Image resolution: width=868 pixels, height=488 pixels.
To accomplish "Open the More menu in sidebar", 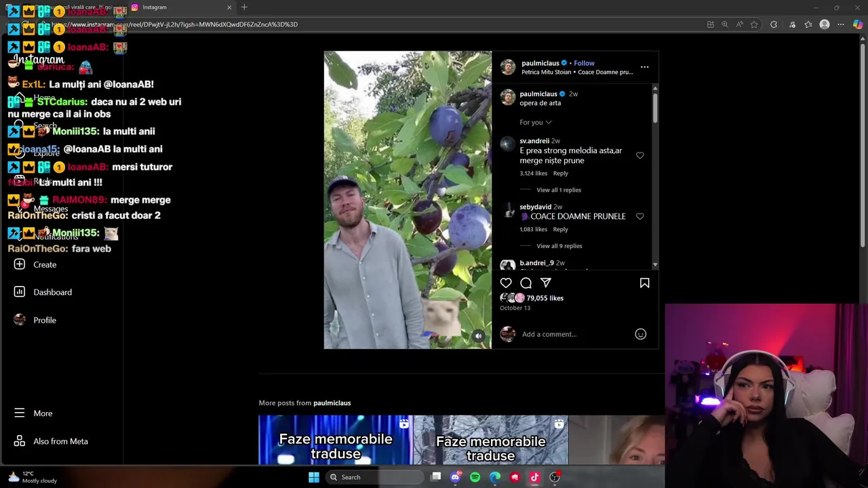I will [43, 413].
